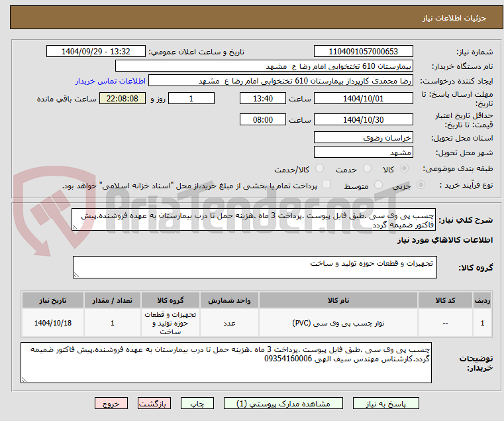Click the price validity date 1404/10/30
This screenshot has height=421, width=504.
click(x=363, y=120)
